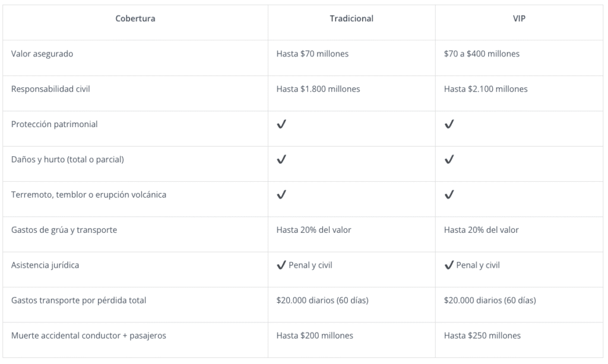The image size is (608, 364).
Task: Click VIP checkmark for Terremoto row
Action: [449, 195]
